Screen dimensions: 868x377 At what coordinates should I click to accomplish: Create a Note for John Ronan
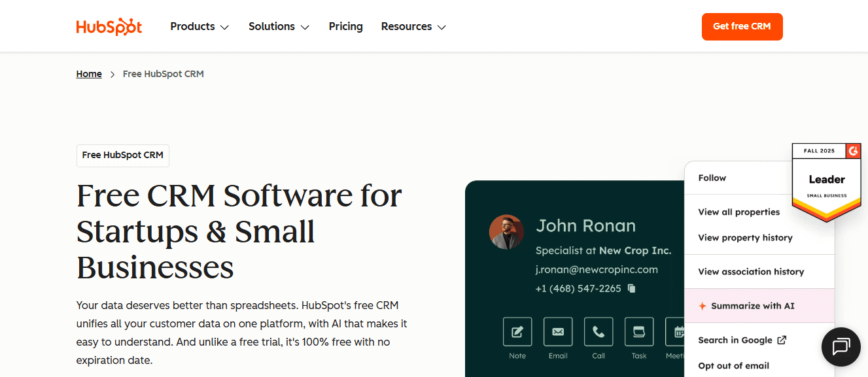(517, 331)
